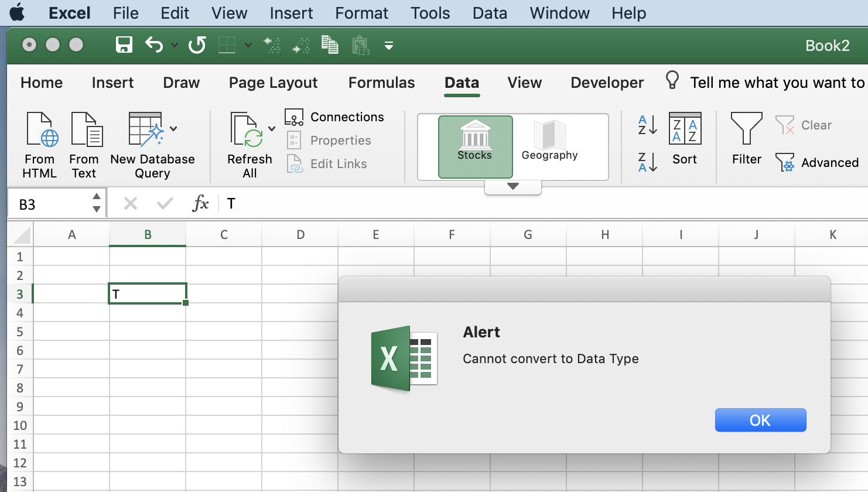Open the Name Box dropdown arrows
Screen dimensions: 868x492
tap(97, 203)
